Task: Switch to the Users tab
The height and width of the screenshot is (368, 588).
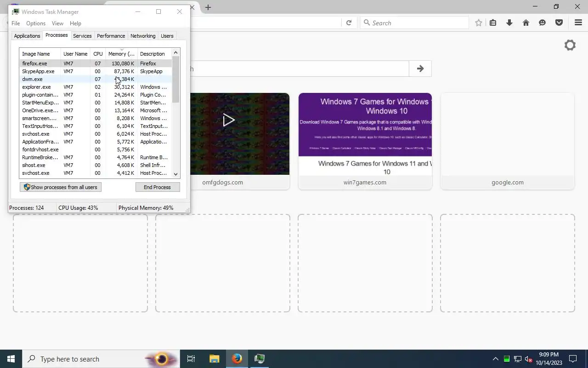Action: click(x=167, y=36)
